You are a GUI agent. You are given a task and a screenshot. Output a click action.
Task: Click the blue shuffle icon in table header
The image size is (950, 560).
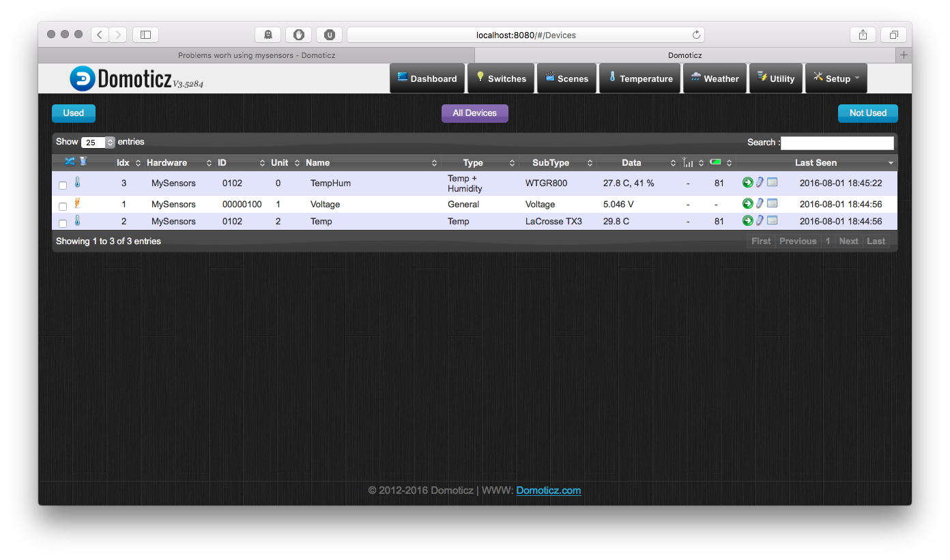[x=70, y=162]
